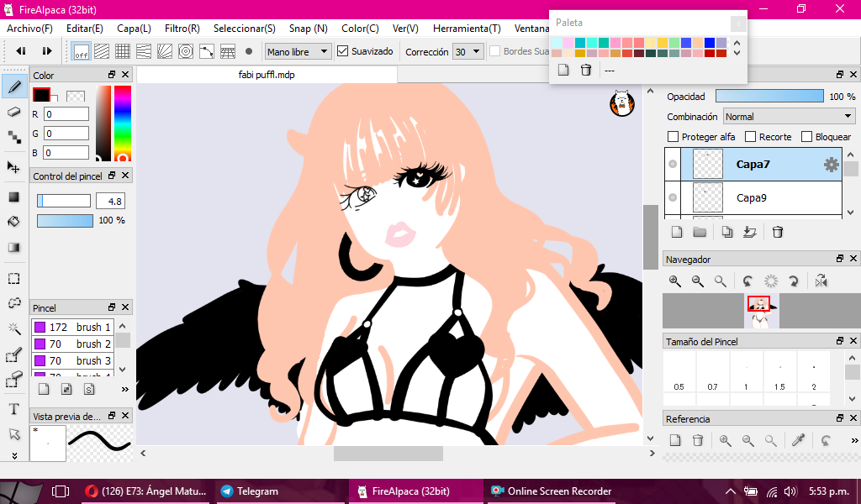Duplicate the current layer

[x=727, y=232]
